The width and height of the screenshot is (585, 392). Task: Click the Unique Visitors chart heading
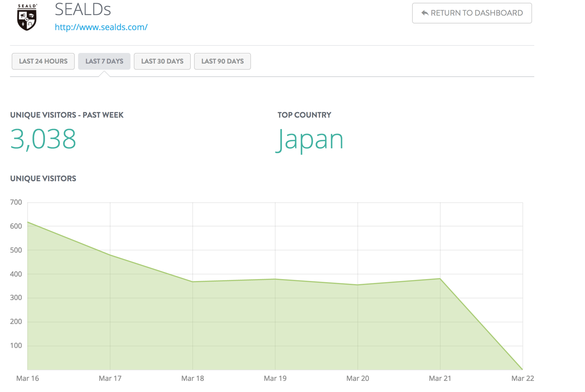coord(43,179)
